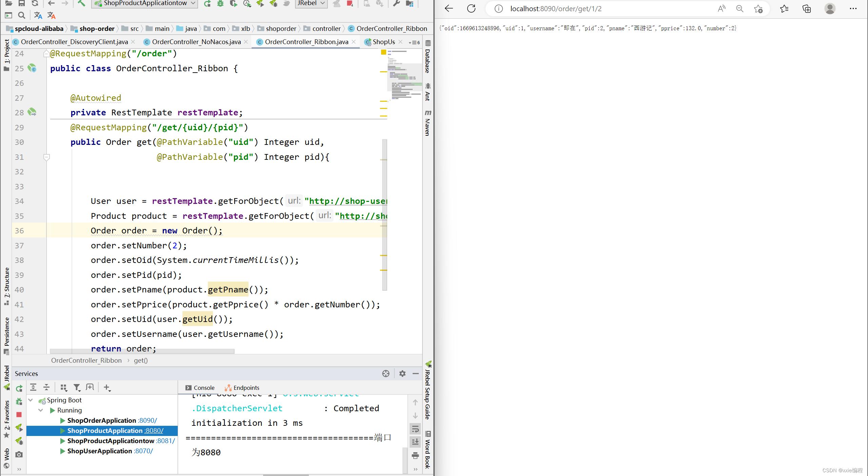The width and height of the screenshot is (868, 476).
Task: Collapse the Running tree node
Action: pos(41,410)
